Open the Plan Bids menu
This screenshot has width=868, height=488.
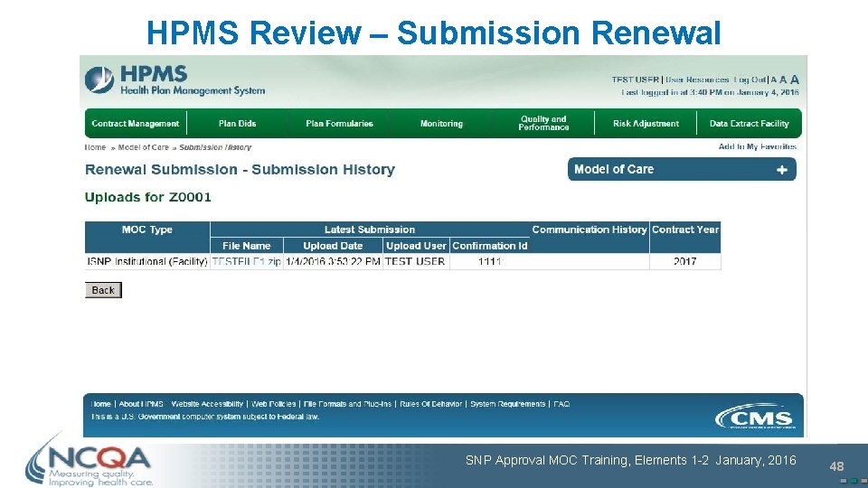click(238, 124)
